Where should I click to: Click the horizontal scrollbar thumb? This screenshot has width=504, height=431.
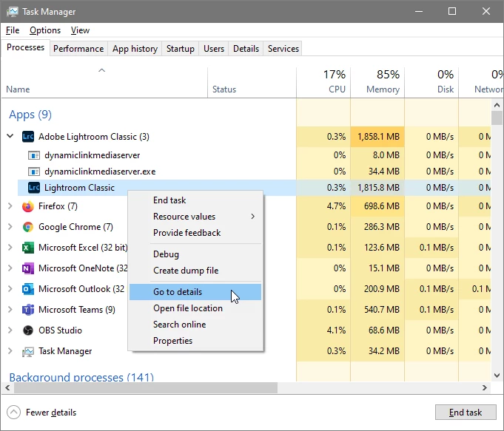145,388
